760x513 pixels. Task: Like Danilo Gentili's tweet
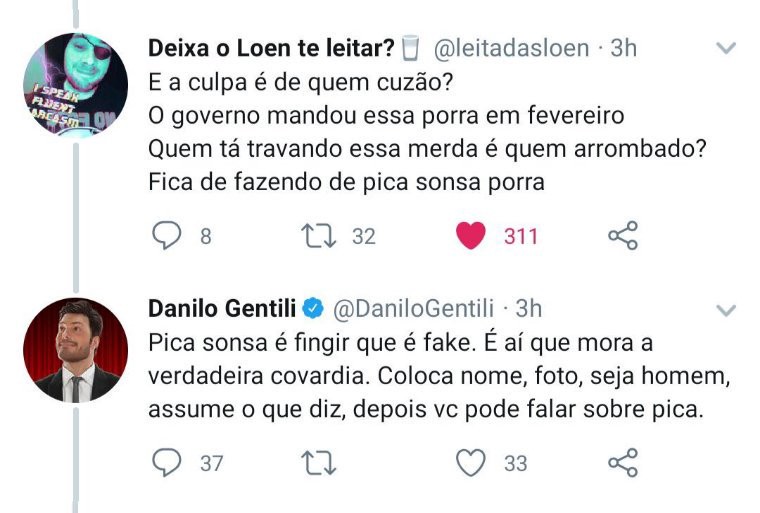point(471,463)
